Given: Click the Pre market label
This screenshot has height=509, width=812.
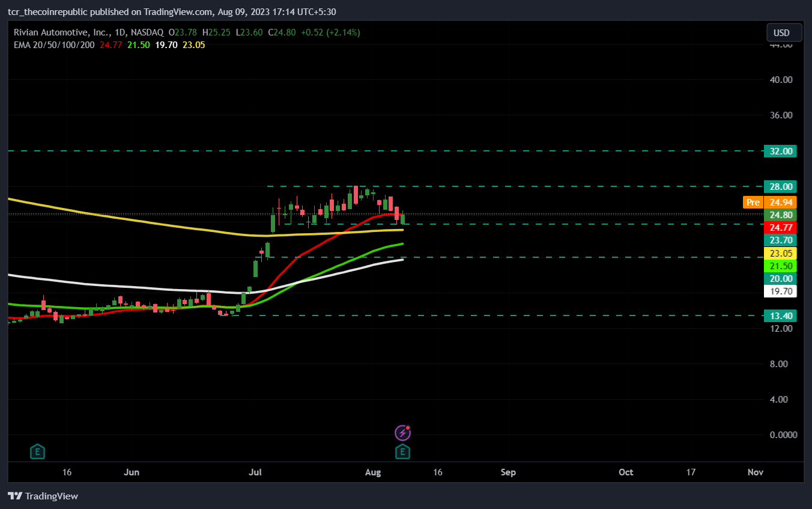Looking at the screenshot, I should tap(753, 203).
